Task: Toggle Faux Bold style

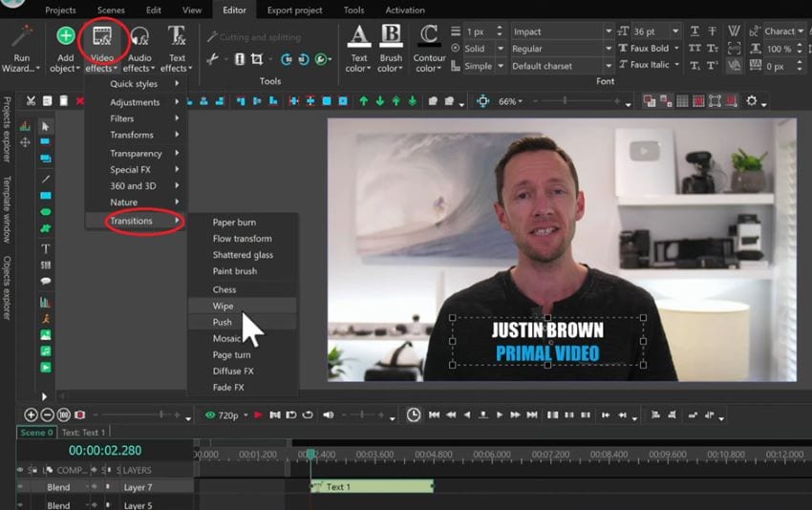Action: pos(649,48)
